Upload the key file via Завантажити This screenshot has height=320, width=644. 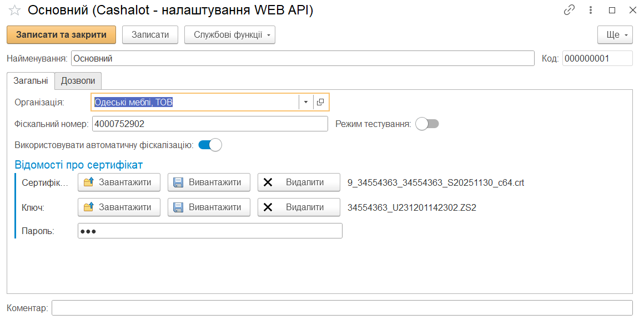(119, 207)
